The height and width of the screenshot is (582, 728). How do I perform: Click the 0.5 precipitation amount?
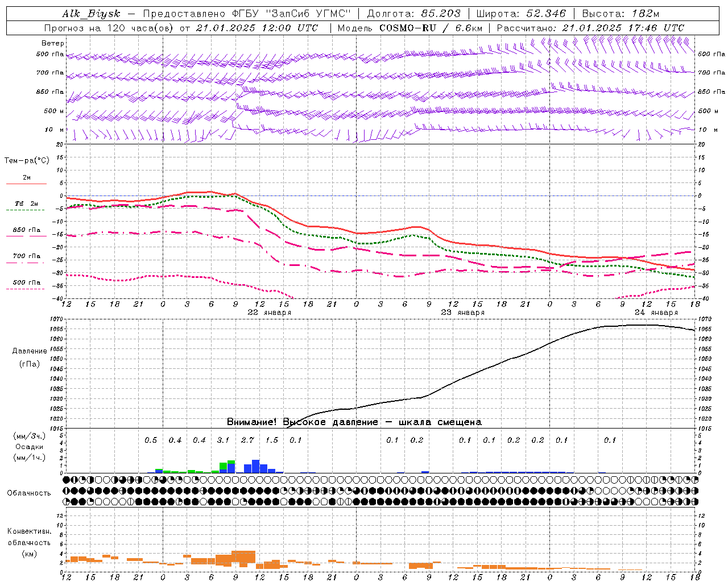(151, 440)
